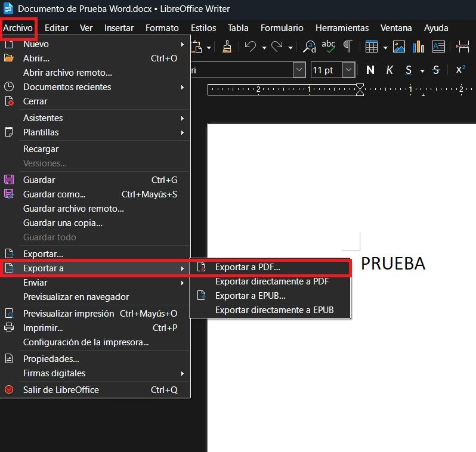Expand the Asistentes submenu

[95, 118]
